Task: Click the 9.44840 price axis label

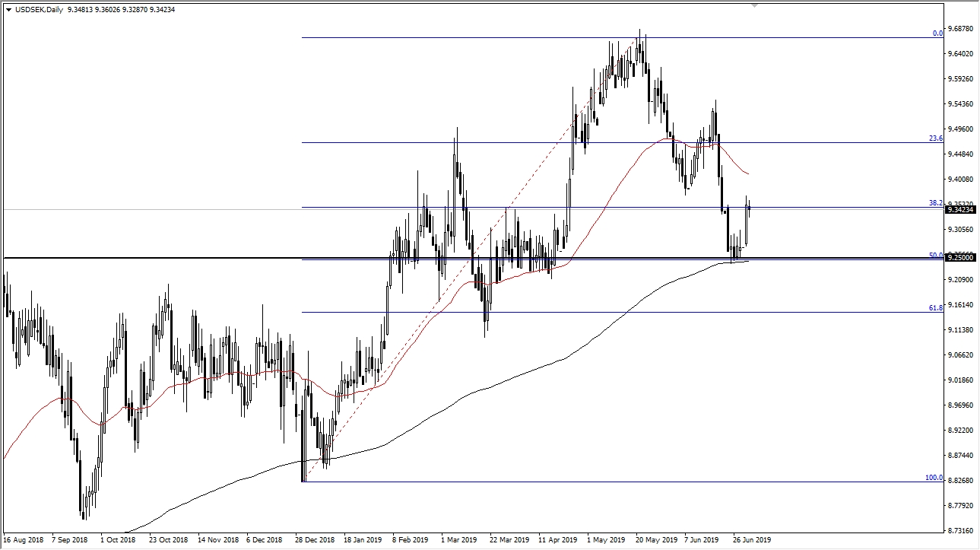Action: (x=961, y=154)
